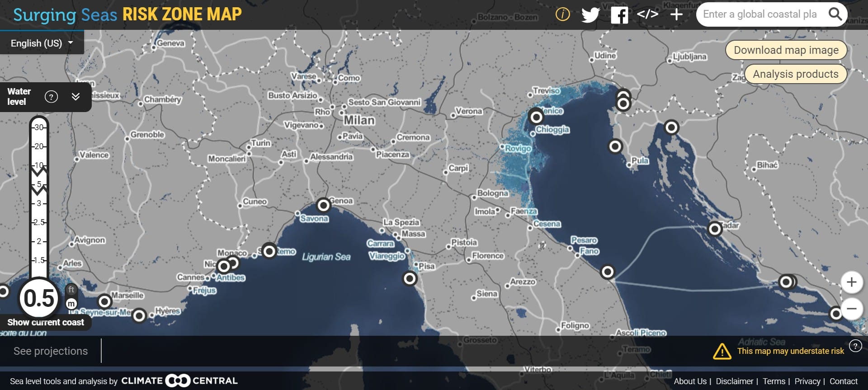Click the info icon in header
This screenshot has height=390, width=868.
tap(562, 14)
